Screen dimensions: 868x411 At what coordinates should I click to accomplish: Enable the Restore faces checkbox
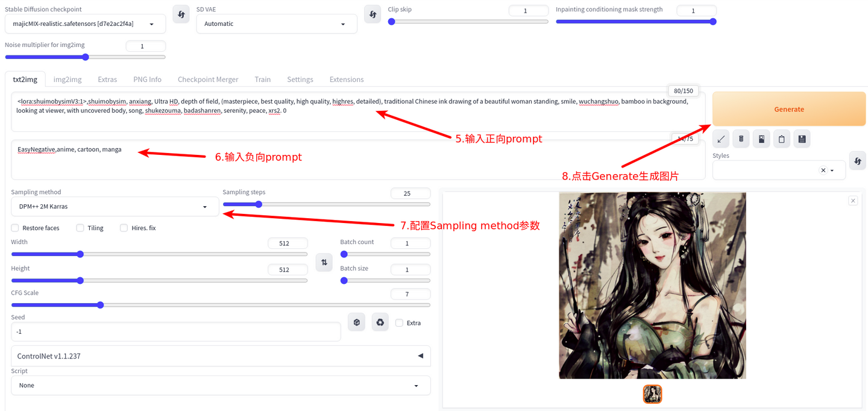pyautogui.click(x=15, y=228)
